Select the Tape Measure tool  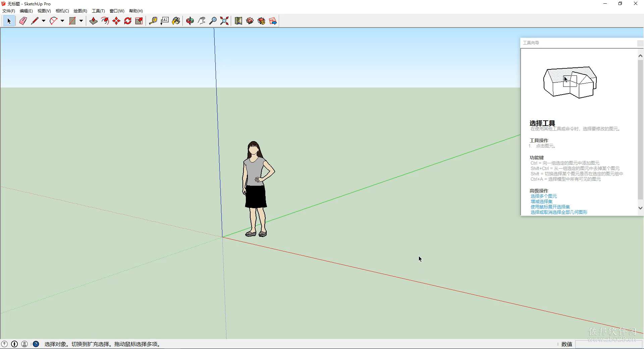[153, 21]
